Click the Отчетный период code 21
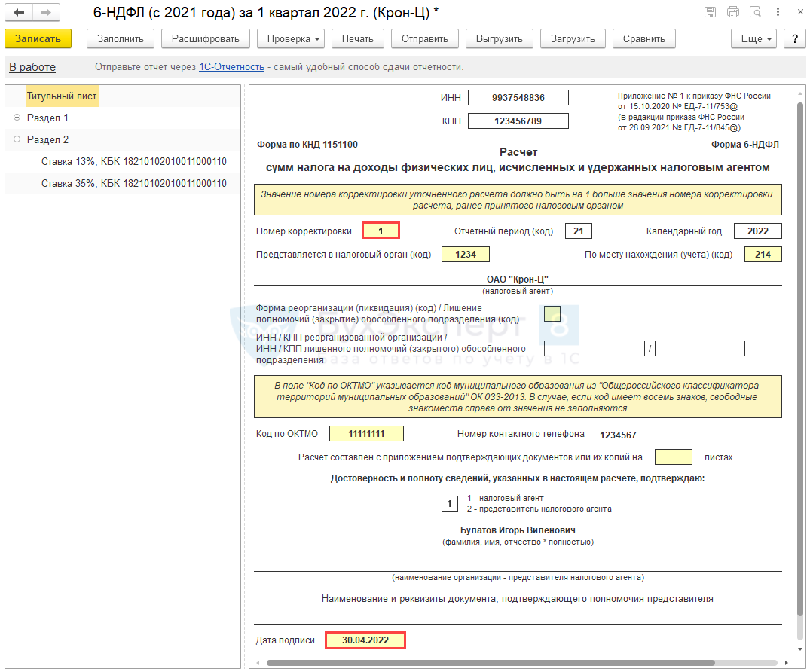This screenshot has width=810, height=672. [579, 231]
